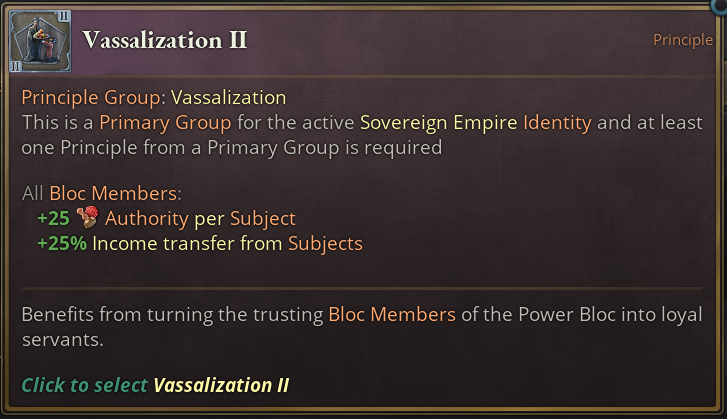This screenshot has height=419, width=727.
Task: Click "Primary Group" after "This is a"
Action: click(165, 123)
